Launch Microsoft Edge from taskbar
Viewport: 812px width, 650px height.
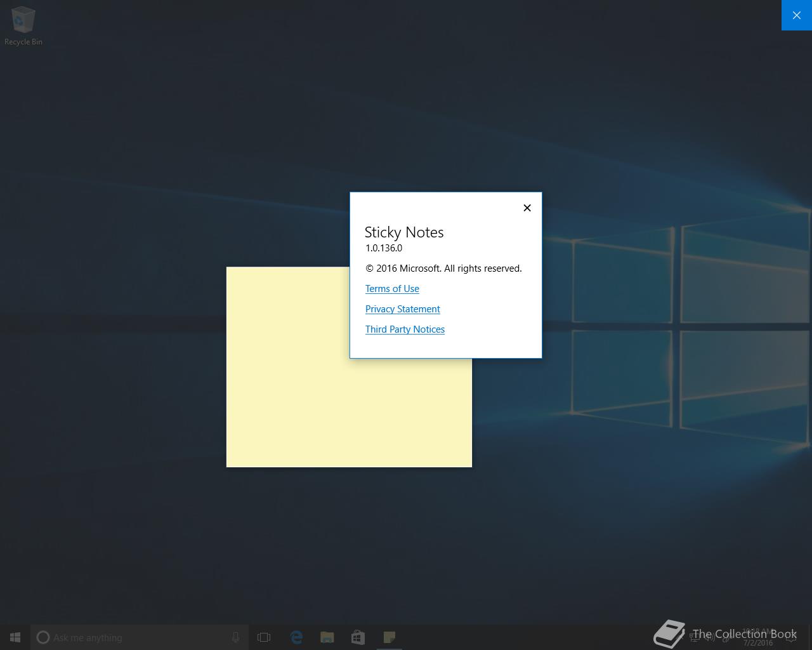coord(296,637)
